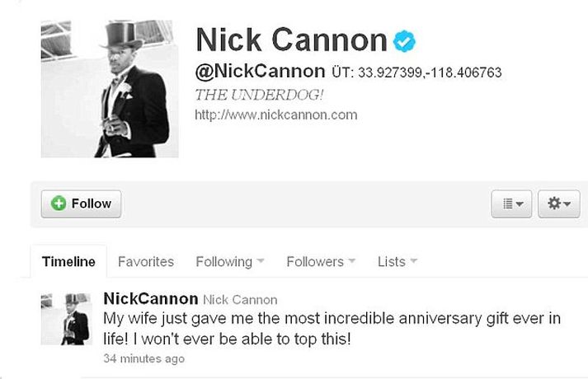Click the gear icon
This screenshot has width=588, height=379.
point(554,204)
